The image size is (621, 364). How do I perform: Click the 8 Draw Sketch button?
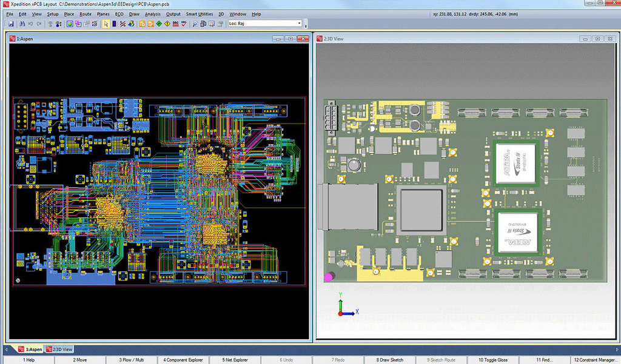click(x=390, y=360)
